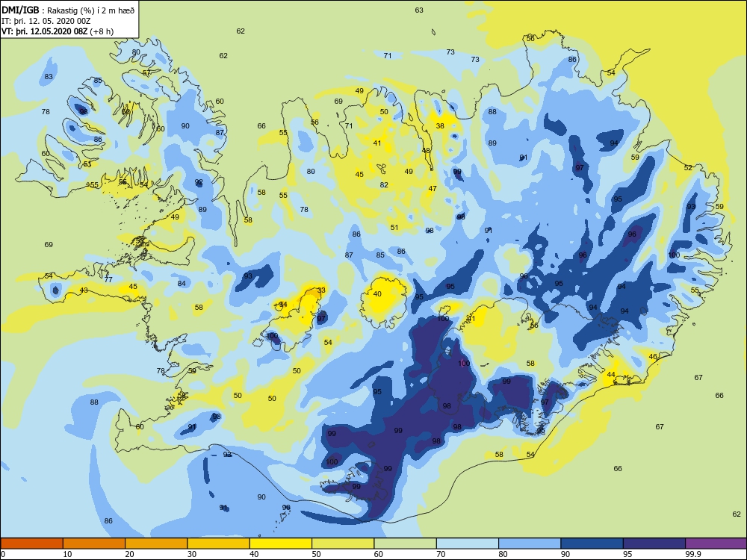
Task: Click the purple legend swatch above 99.9
Action: click(x=716, y=544)
